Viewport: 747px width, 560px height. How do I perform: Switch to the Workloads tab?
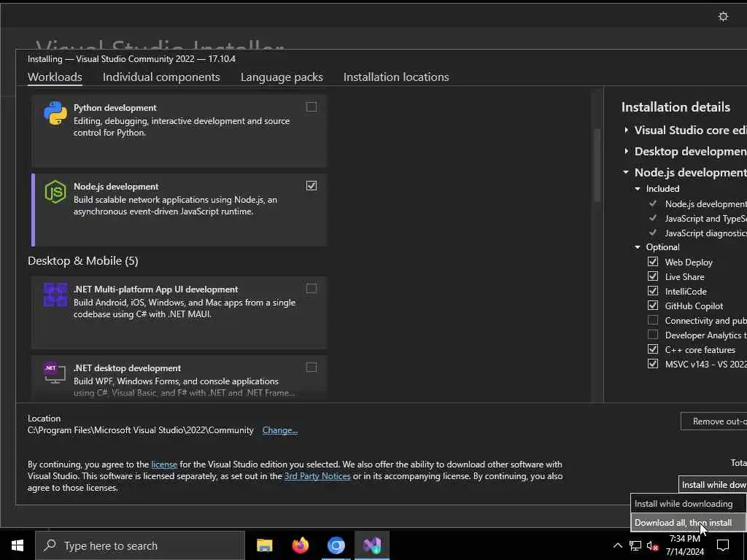point(55,77)
